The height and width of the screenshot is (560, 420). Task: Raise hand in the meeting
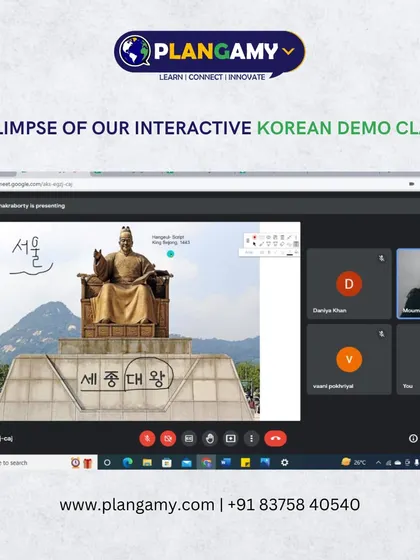click(x=210, y=438)
